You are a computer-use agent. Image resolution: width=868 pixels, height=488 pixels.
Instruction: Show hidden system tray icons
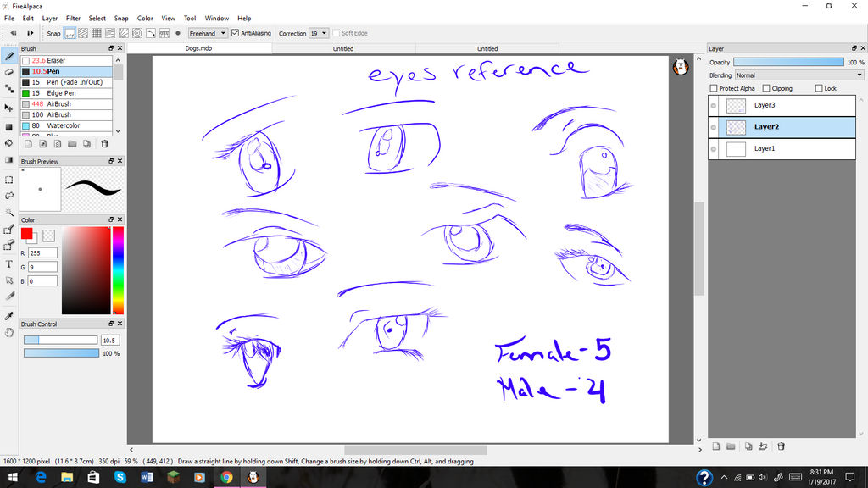tap(724, 477)
